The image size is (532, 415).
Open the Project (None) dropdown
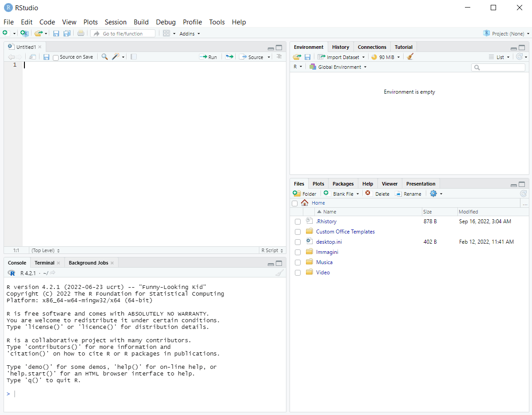[x=506, y=34]
